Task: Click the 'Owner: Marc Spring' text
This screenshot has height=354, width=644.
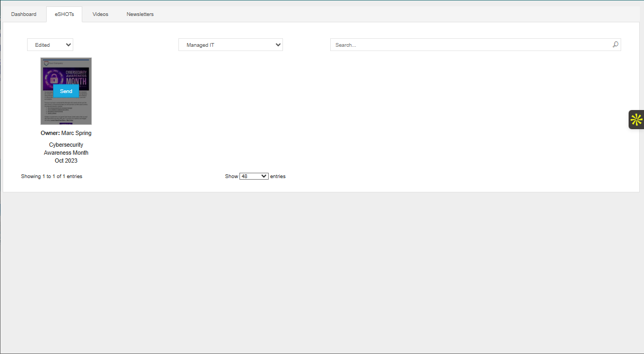Action: [66, 133]
